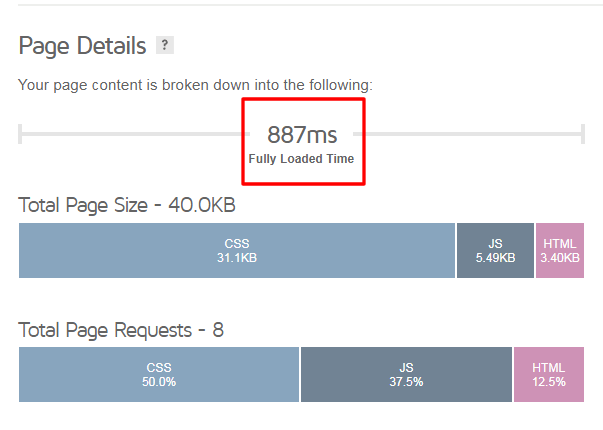Click the timeline track left of 887ms
Image resolution: width=603 pixels, height=430 pixels.
(x=132, y=134)
